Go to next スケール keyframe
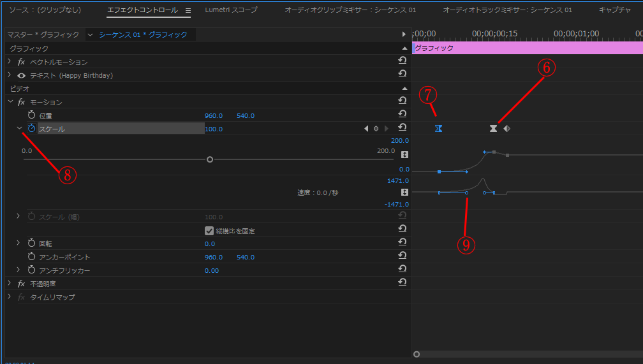 click(386, 129)
